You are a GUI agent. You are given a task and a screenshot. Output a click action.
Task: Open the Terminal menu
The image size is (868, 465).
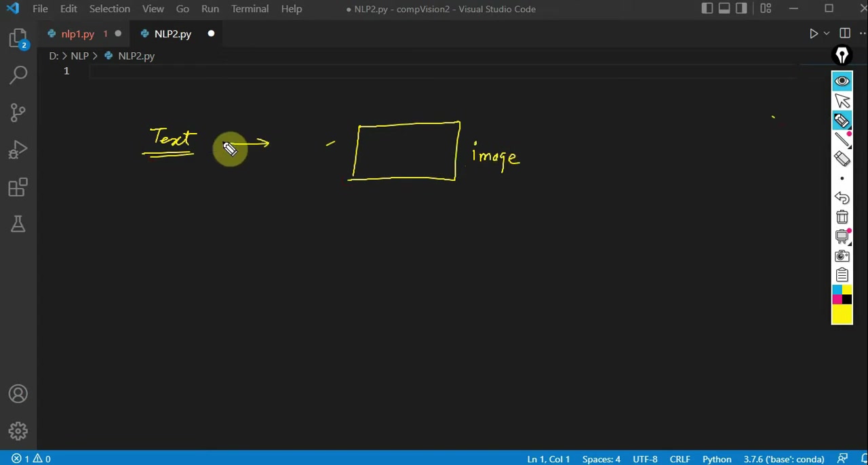(250, 9)
